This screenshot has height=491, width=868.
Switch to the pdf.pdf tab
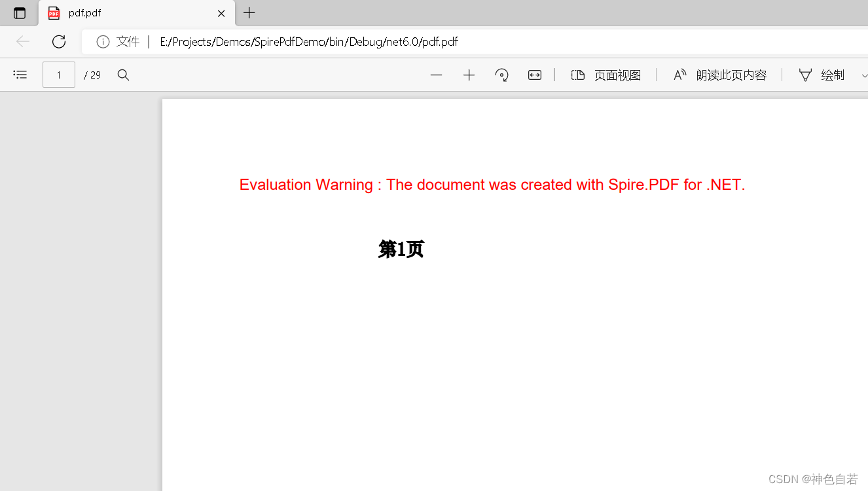click(x=137, y=13)
